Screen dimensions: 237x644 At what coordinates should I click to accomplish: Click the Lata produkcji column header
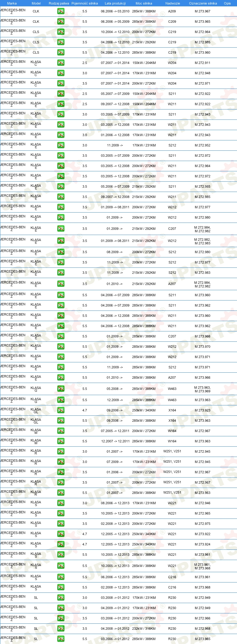(115, 3)
